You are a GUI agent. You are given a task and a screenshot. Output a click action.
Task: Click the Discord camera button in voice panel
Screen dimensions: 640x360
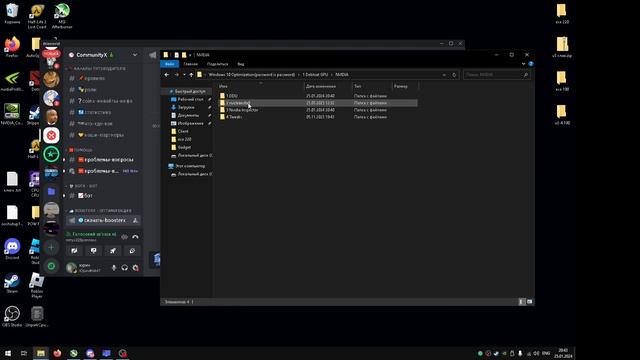(74, 251)
